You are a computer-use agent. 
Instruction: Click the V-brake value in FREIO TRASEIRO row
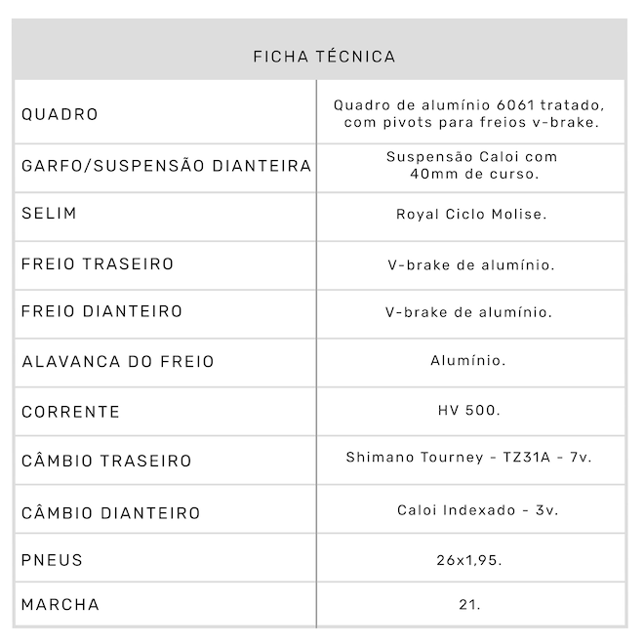point(470,264)
